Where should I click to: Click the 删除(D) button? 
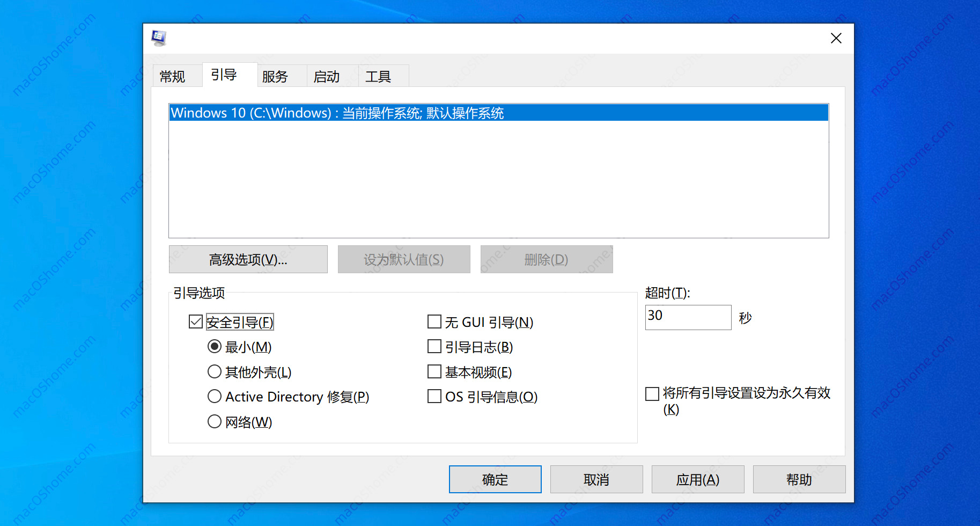pyautogui.click(x=547, y=259)
